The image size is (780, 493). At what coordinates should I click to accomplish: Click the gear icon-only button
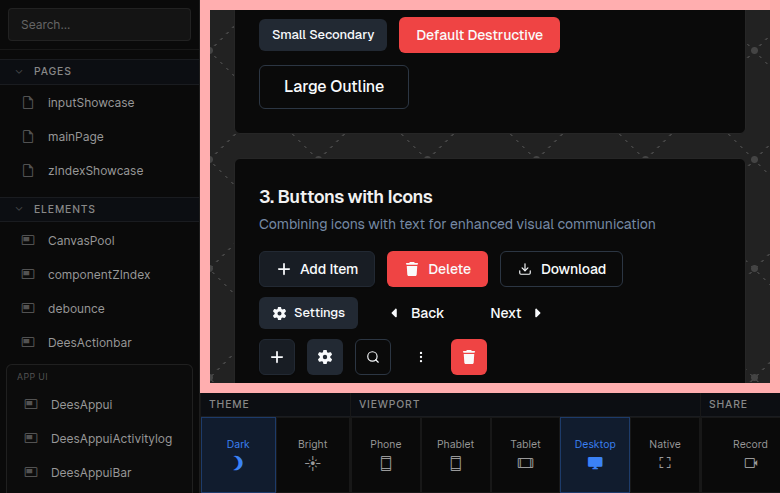[x=325, y=357]
